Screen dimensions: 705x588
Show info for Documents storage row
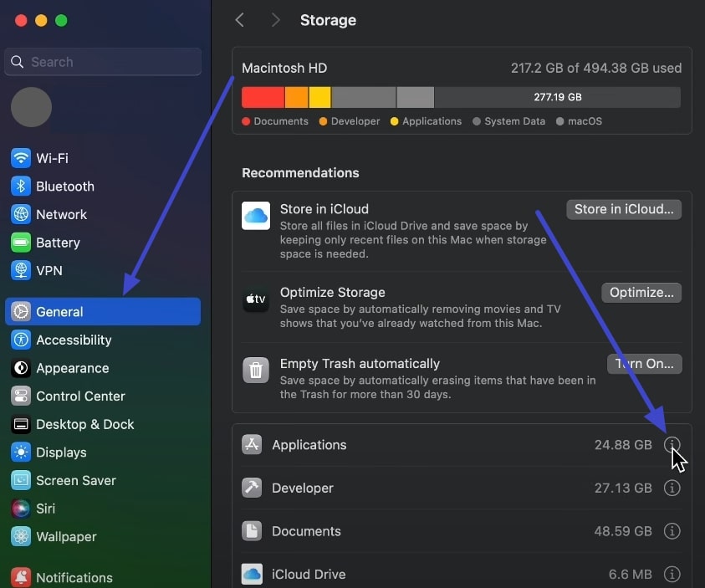(x=672, y=531)
